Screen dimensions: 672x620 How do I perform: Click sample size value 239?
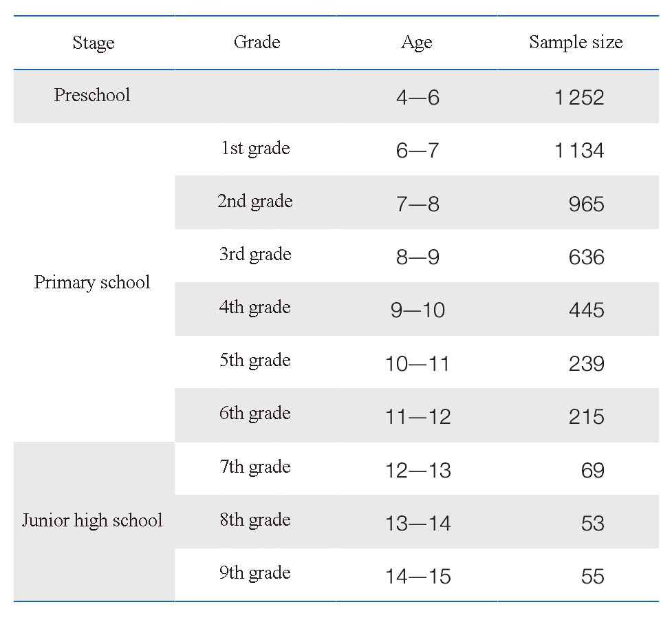tap(587, 364)
